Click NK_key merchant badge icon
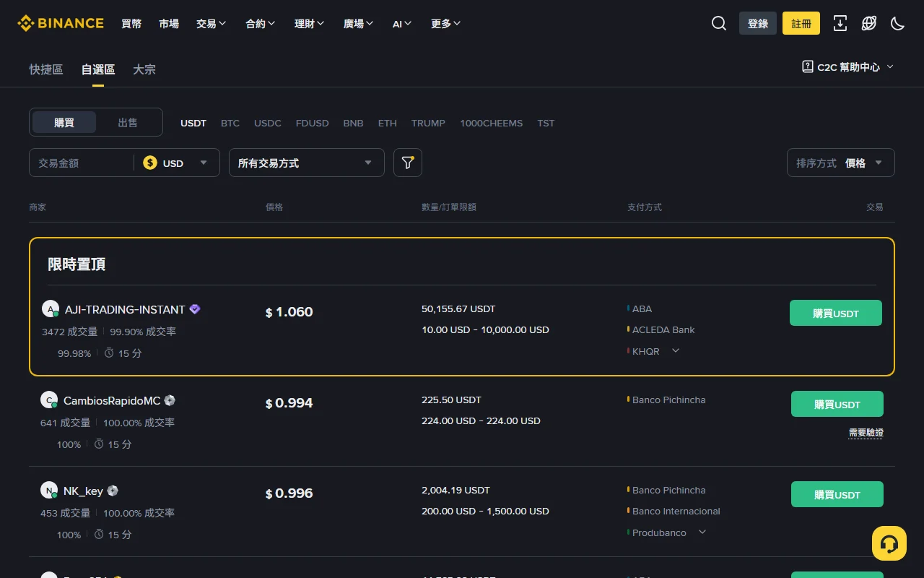The image size is (924, 578). point(113,491)
